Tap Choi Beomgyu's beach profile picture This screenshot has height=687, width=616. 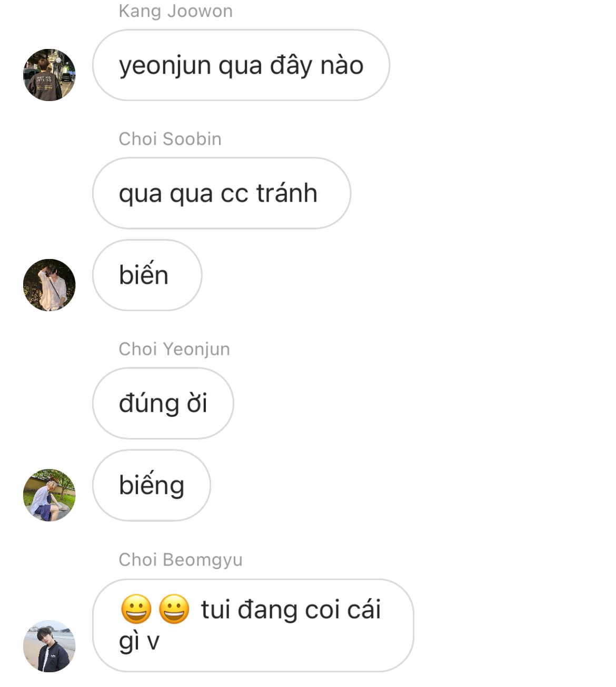tap(49, 646)
